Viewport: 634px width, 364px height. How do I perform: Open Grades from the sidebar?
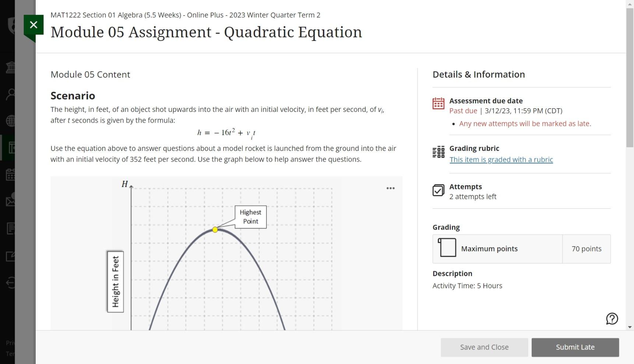click(x=11, y=229)
